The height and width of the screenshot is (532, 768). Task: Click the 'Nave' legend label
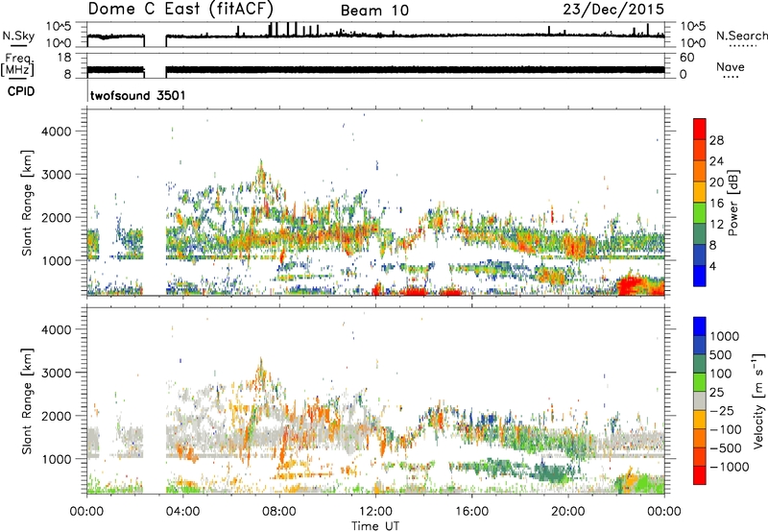[731, 66]
